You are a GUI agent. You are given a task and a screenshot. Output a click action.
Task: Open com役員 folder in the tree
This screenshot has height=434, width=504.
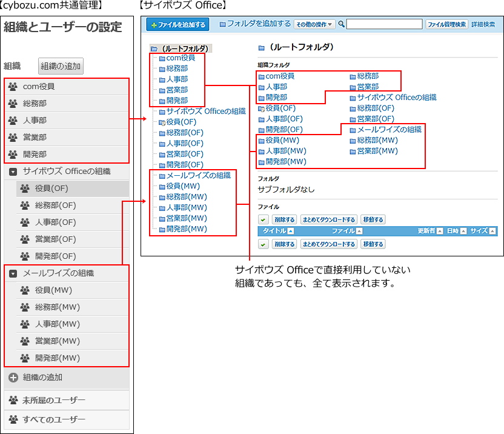181,58
